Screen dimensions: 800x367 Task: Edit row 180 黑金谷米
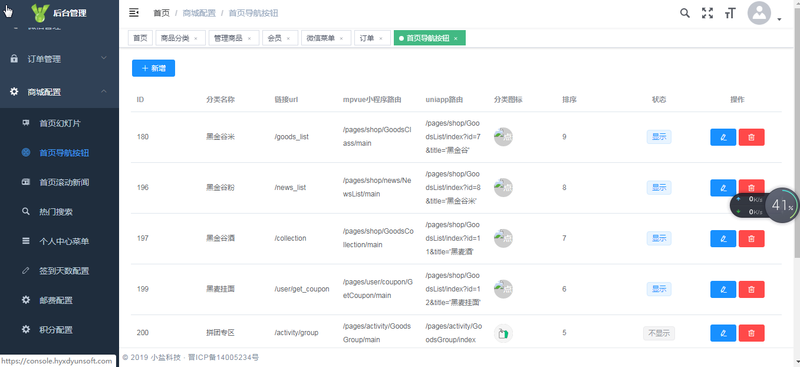click(723, 137)
